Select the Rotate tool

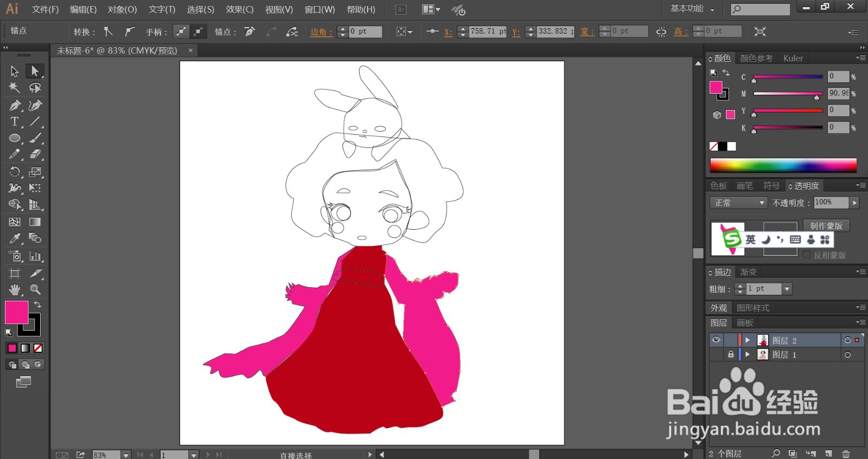click(15, 172)
